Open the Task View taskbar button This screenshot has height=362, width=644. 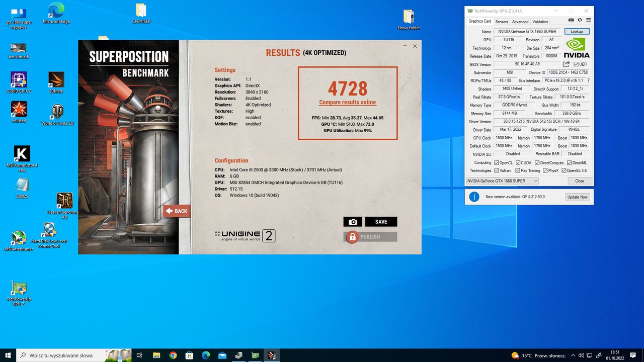[140, 355]
